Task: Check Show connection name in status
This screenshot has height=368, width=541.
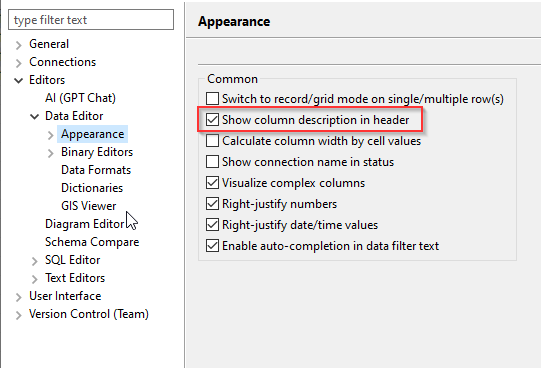Action: (212, 162)
